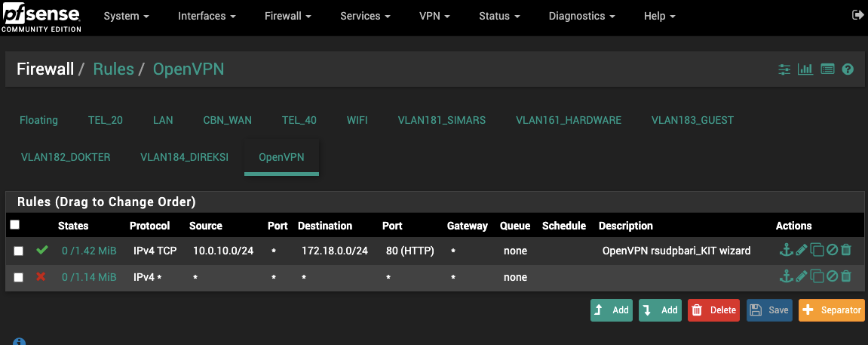The image size is (868, 345).
Task: Switch to the LAN tab
Action: coord(163,120)
